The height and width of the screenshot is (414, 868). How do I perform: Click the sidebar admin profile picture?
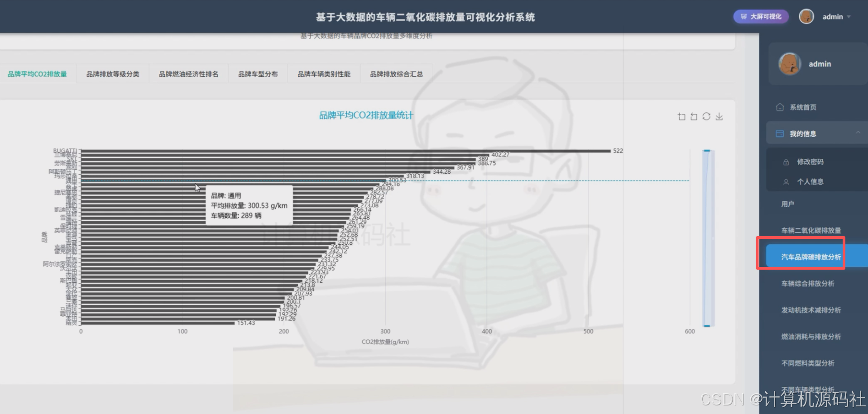click(x=790, y=64)
